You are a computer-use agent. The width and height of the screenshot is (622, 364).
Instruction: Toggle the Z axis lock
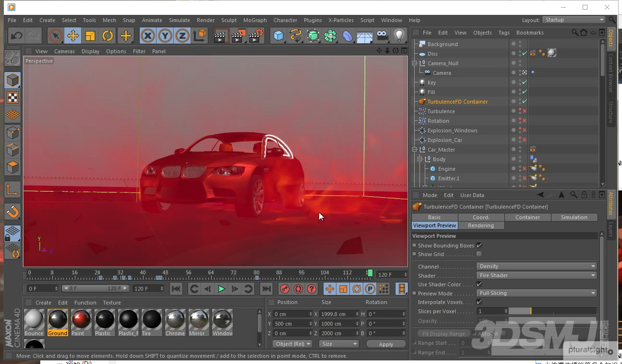click(182, 35)
